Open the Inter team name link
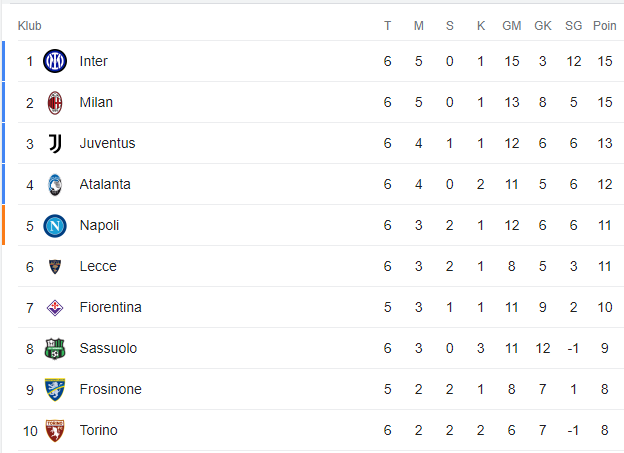 point(94,61)
